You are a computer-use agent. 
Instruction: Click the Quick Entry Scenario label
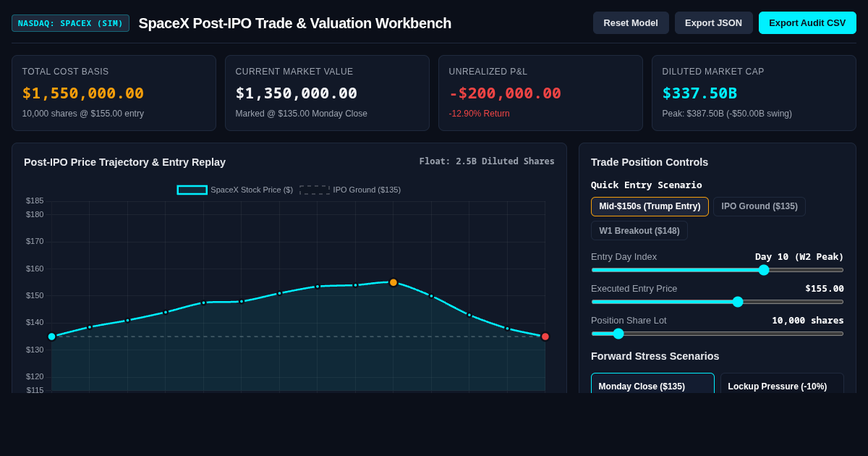tap(647, 185)
